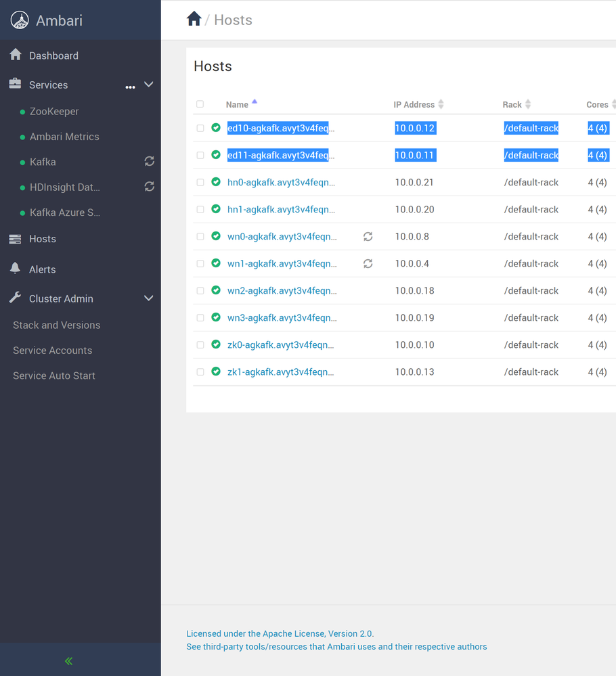The height and width of the screenshot is (676, 616).
Task: Open host hn0-agkafk.avyt3v4feqn... link
Action: point(281,183)
